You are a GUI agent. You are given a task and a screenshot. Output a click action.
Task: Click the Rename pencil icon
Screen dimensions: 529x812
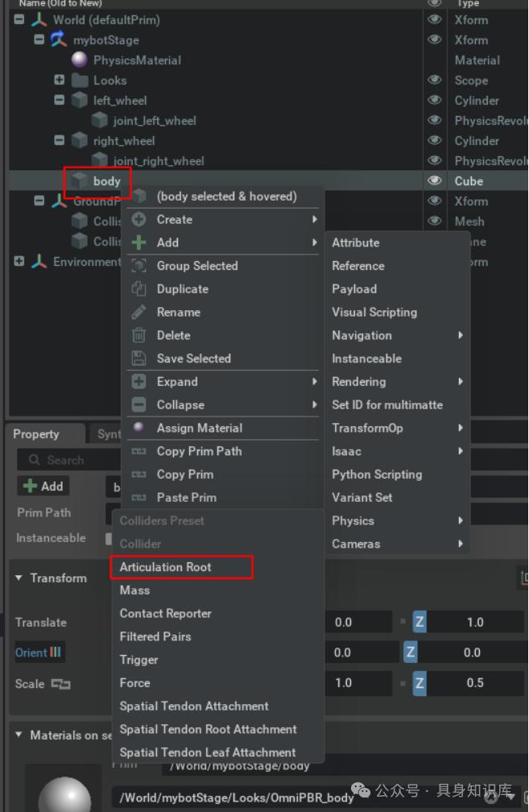pos(139,312)
